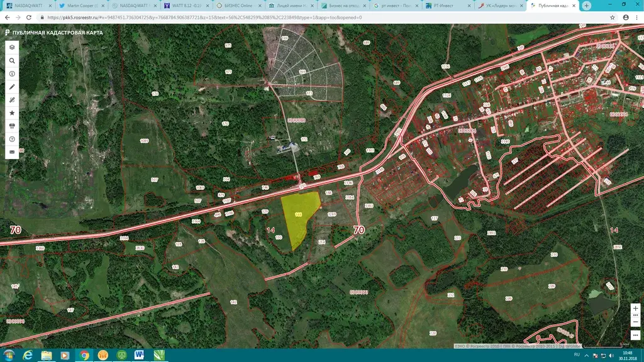Click the address bar URL
Screen dimensions: 644x362
(x=204, y=18)
